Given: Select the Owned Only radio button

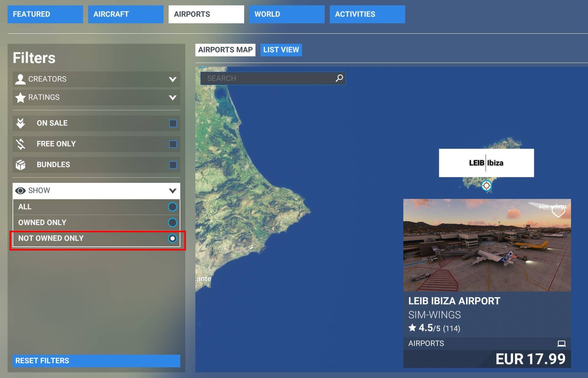Looking at the screenshot, I should (x=172, y=223).
